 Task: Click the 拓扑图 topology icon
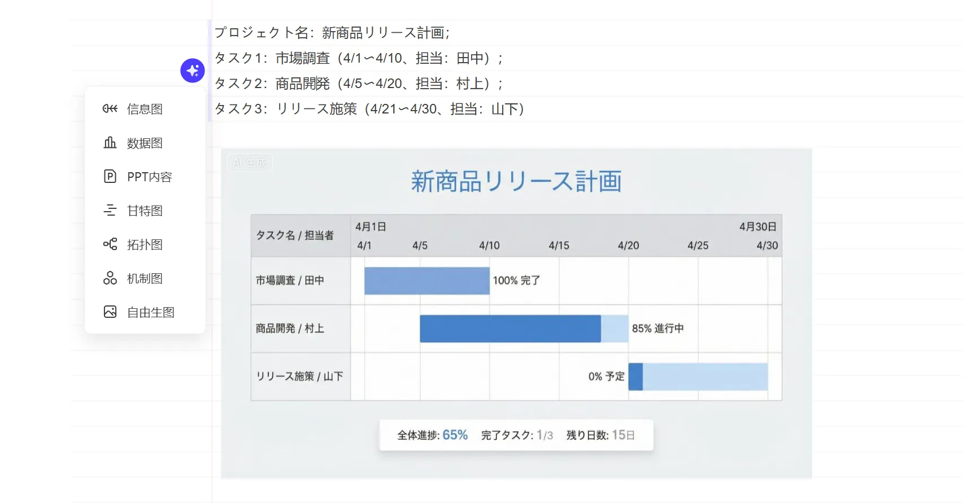(110, 244)
